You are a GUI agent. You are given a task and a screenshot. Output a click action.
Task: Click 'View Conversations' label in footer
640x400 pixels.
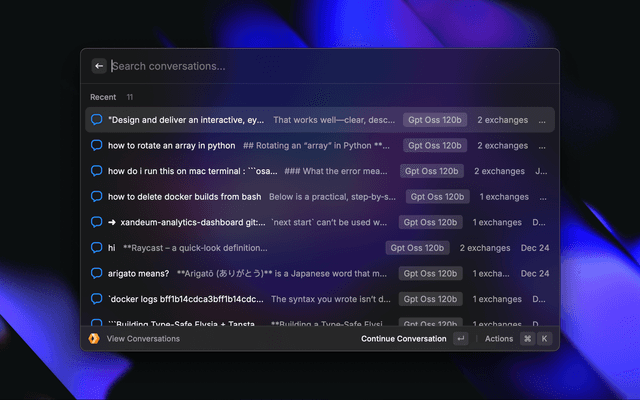coord(143,339)
